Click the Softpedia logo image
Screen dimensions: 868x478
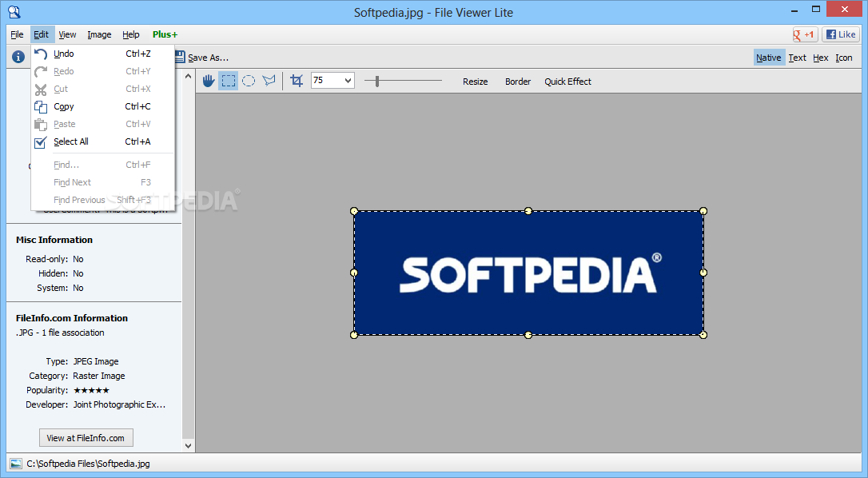click(x=528, y=273)
